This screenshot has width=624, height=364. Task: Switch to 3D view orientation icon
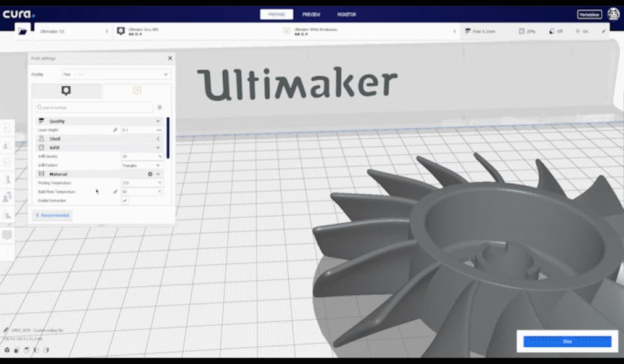click(7, 350)
